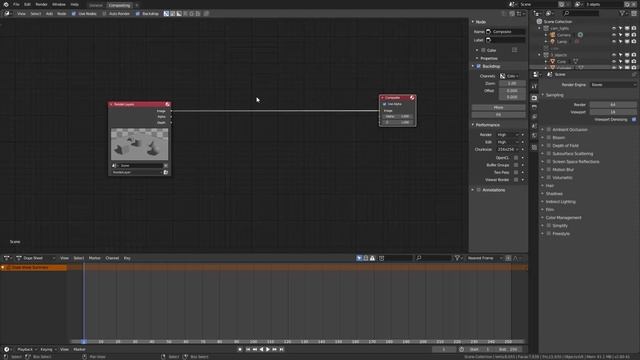Screen dimensions: 640x360
Task: Adjust the backdrop Zoom value field
Action: [x=512, y=83]
